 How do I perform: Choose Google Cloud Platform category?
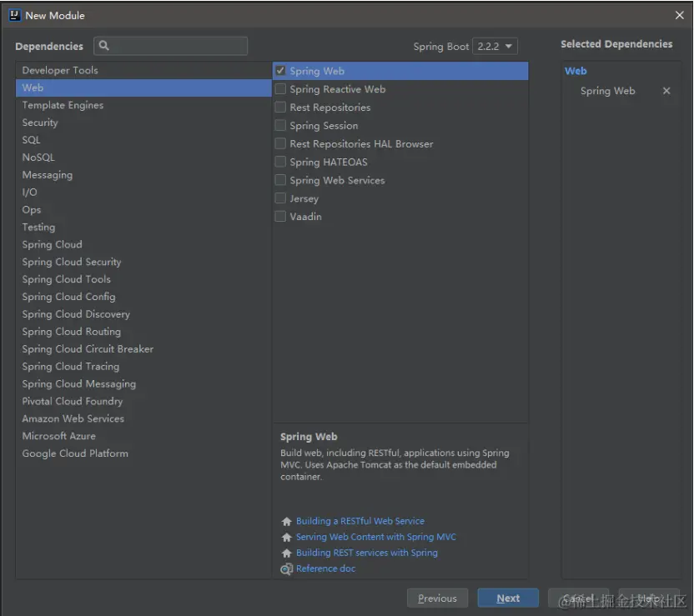coord(143,453)
